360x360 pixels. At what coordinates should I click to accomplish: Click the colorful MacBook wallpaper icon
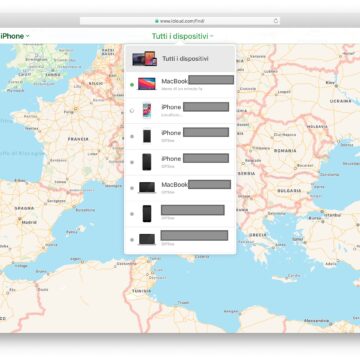pos(147,84)
